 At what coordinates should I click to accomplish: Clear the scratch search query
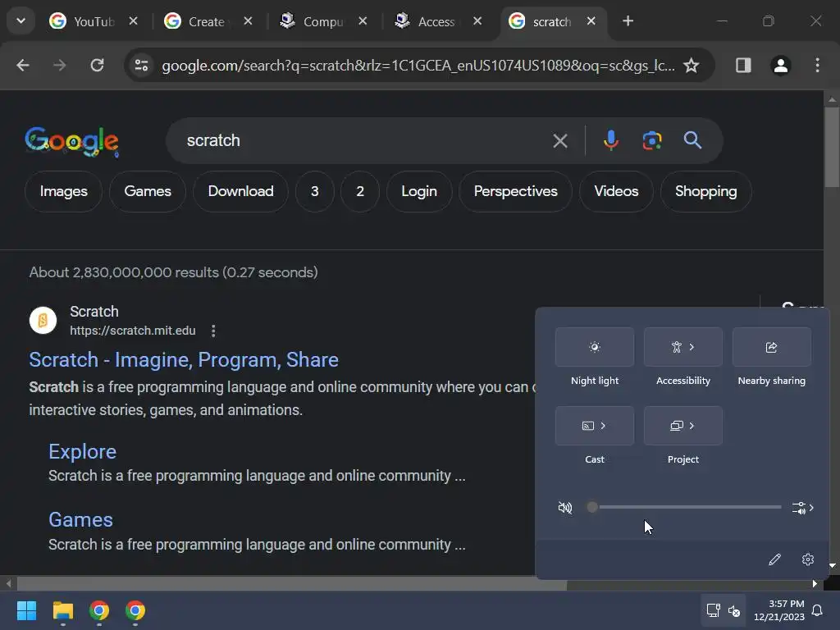pos(559,141)
